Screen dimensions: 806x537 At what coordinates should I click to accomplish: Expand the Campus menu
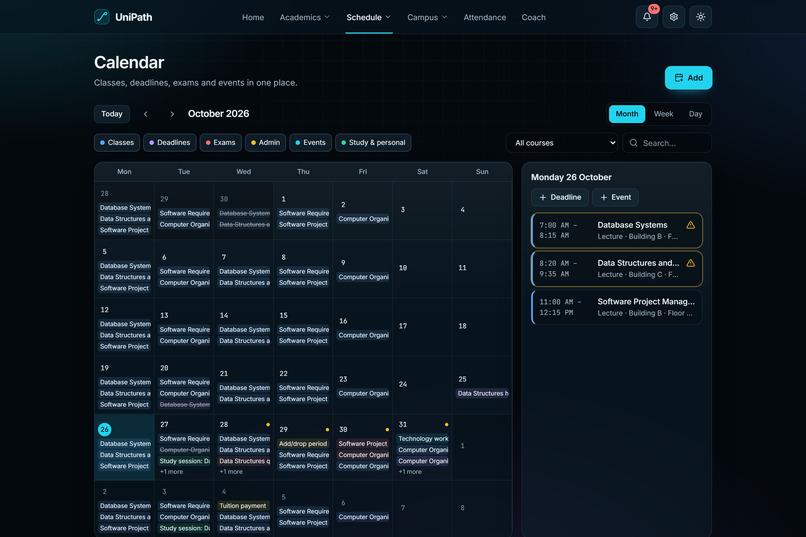pos(427,17)
